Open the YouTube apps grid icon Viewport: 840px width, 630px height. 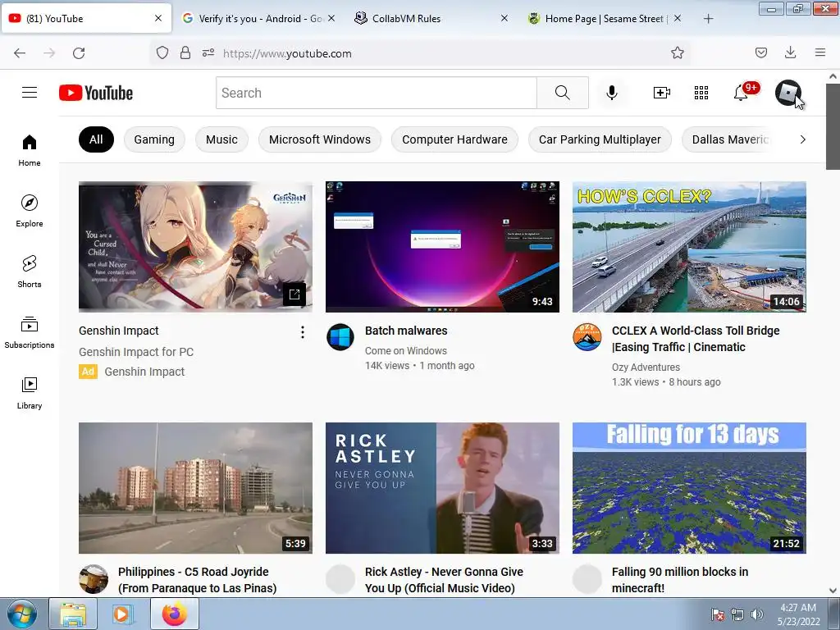tap(701, 93)
